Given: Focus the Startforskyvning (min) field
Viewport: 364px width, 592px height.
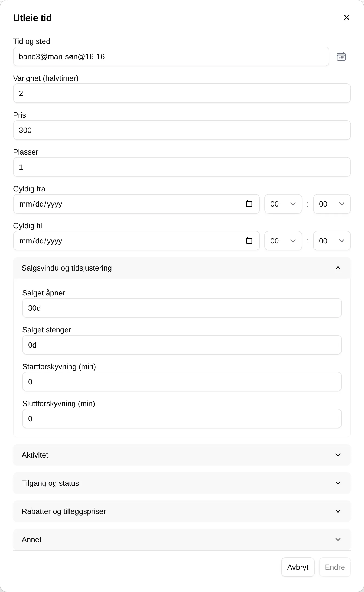Looking at the screenshot, I should (x=182, y=382).
